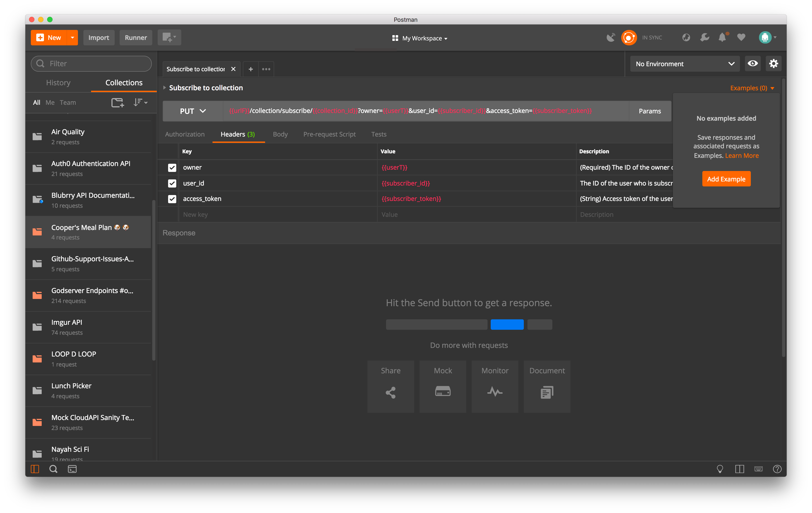This screenshot has height=513, width=812.
Task: Click the wrench settings icon
Action: click(x=704, y=37)
